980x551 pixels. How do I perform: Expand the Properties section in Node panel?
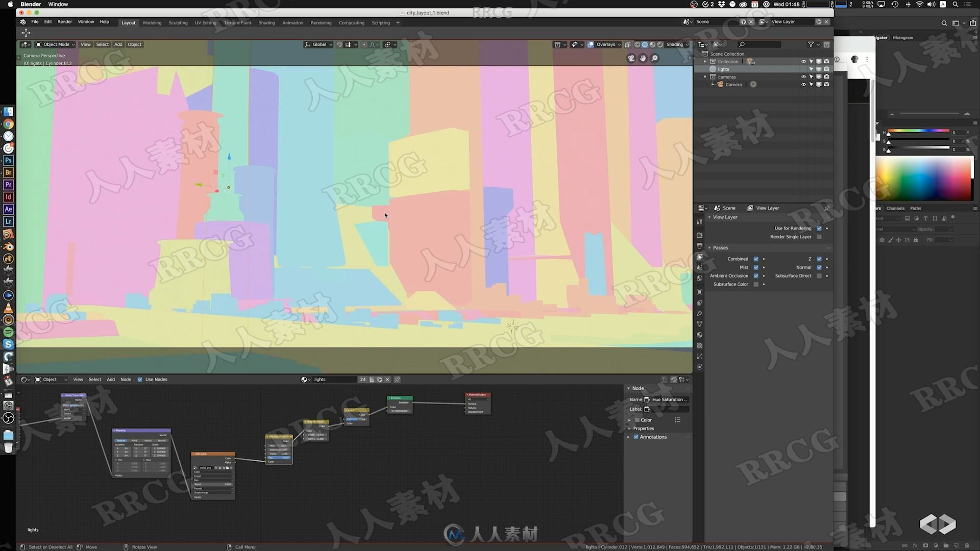pyautogui.click(x=629, y=429)
